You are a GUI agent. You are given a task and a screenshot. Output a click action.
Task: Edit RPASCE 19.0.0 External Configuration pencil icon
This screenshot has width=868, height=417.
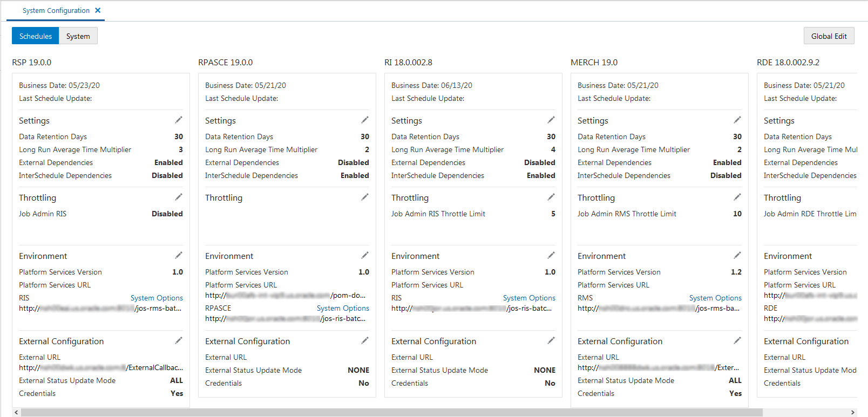click(365, 340)
